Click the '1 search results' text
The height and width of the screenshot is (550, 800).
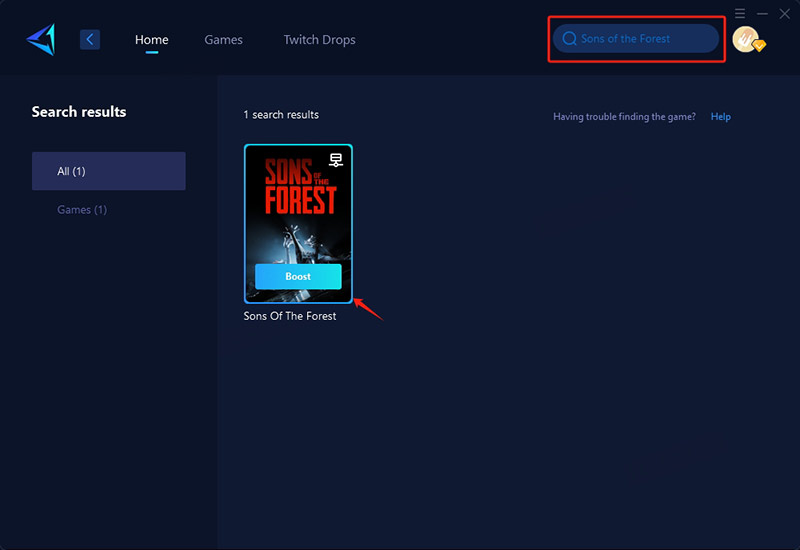[281, 115]
